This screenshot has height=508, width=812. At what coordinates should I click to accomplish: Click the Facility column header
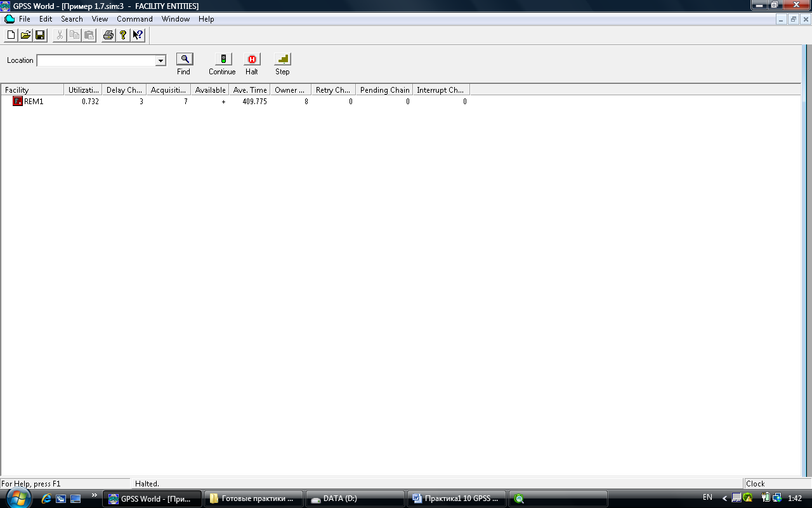32,90
